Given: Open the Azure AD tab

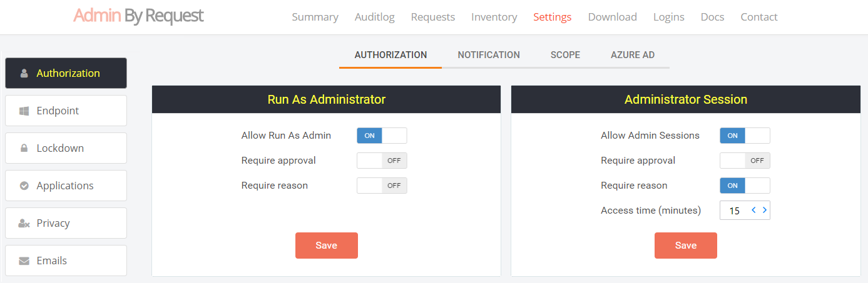Looking at the screenshot, I should [x=633, y=55].
